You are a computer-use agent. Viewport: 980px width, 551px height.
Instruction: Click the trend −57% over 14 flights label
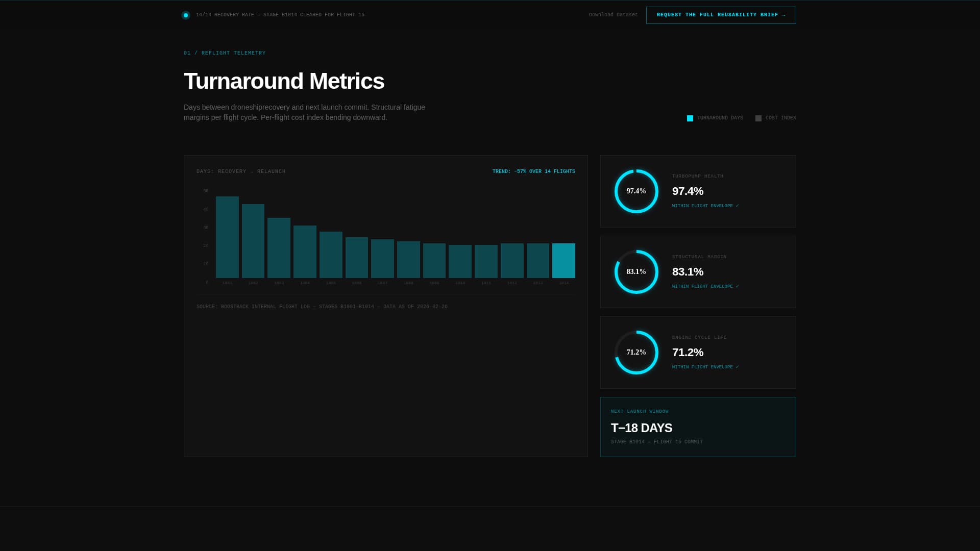(x=533, y=171)
